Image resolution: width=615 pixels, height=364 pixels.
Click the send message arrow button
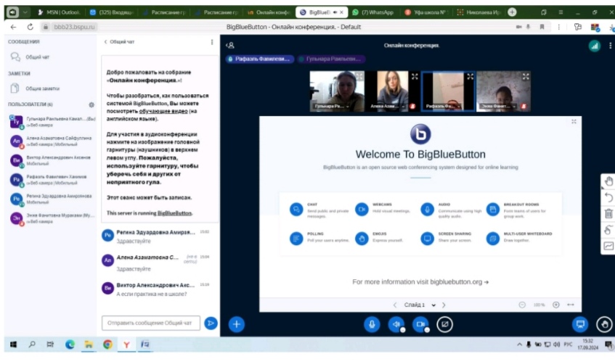(211, 323)
